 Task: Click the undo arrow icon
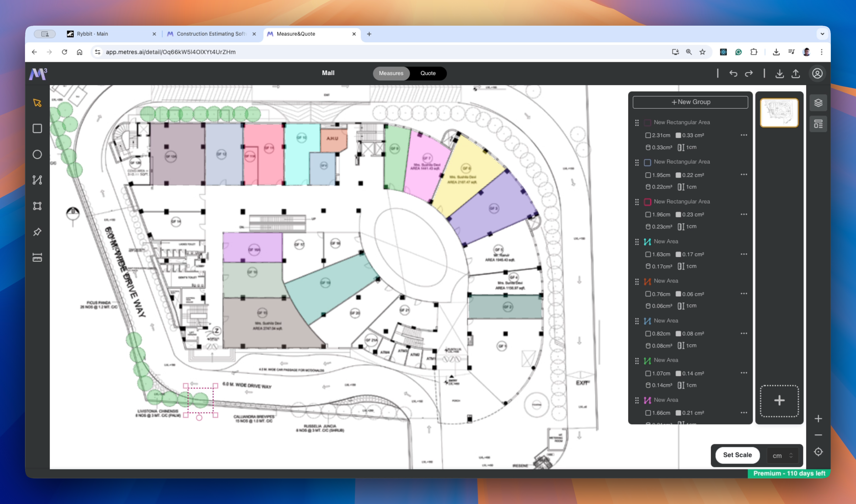click(x=733, y=73)
